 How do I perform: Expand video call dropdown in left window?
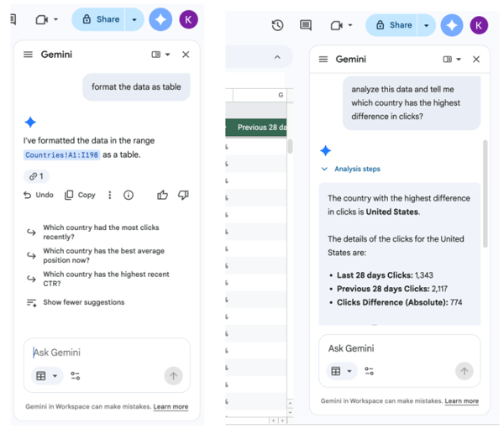point(56,19)
